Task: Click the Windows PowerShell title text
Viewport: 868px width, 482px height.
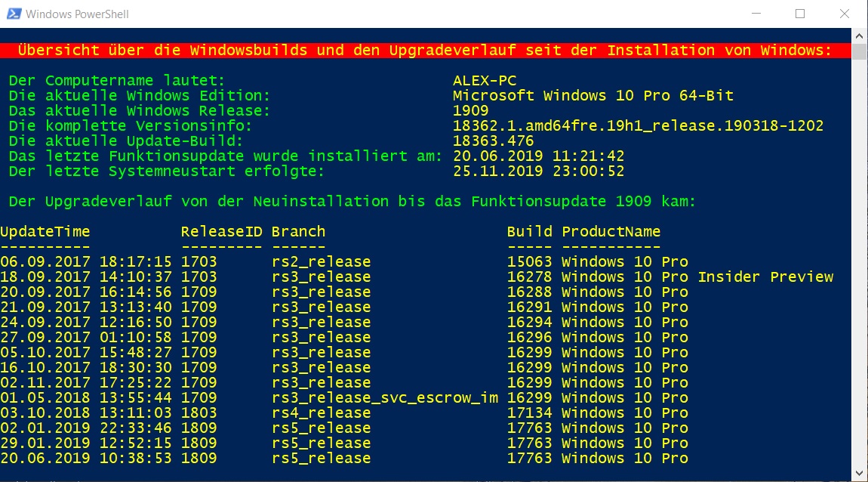Action: 77,14
